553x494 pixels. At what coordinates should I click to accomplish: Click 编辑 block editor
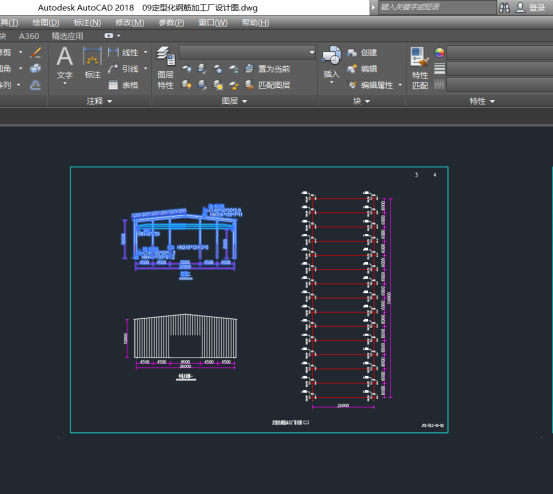pos(362,69)
